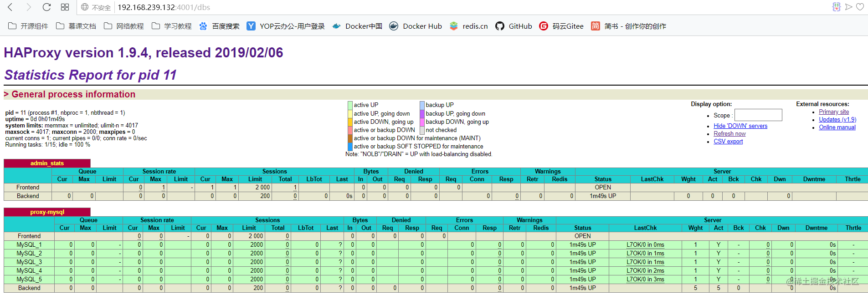868x295 pixels.
Task: Click the heart favorite icon
Action: click(x=860, y=7)
